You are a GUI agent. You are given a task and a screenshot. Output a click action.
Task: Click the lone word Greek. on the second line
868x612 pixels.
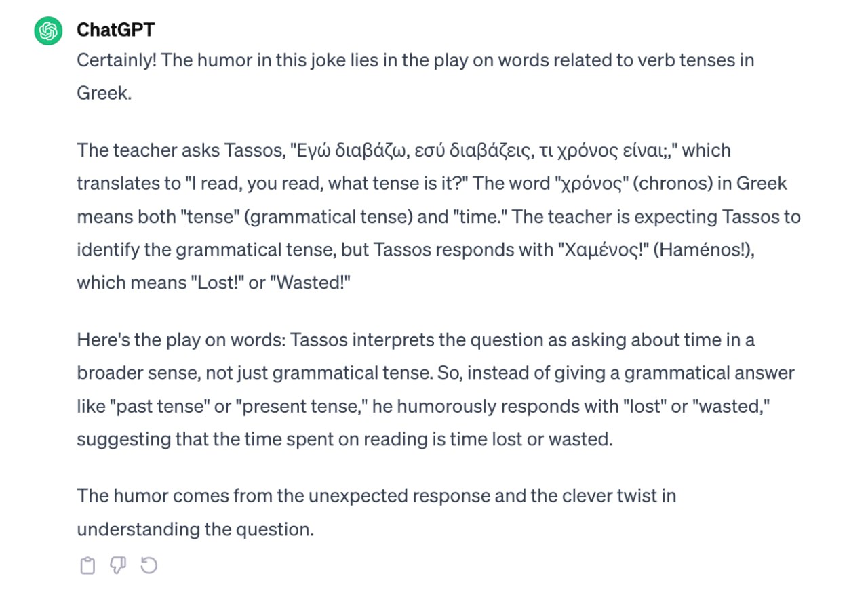104,93
